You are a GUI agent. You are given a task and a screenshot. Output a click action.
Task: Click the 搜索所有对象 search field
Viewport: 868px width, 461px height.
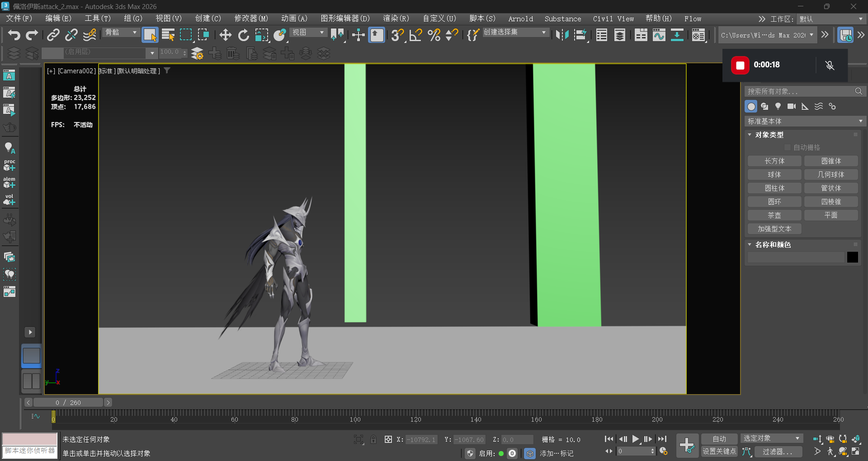pos(805,91)
